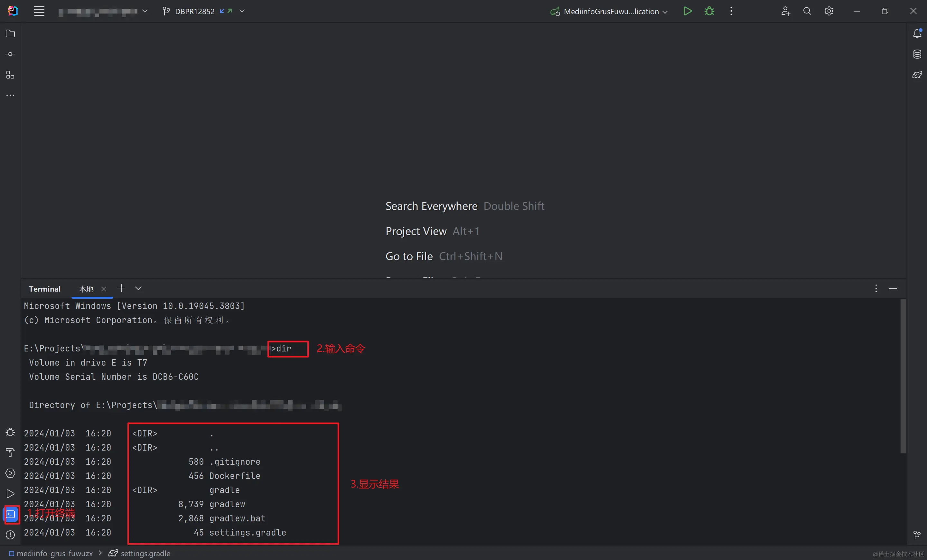Click the terminal vertical scrollbar
Viewport: 927px width, 560px height.
[x=903, y=376]
